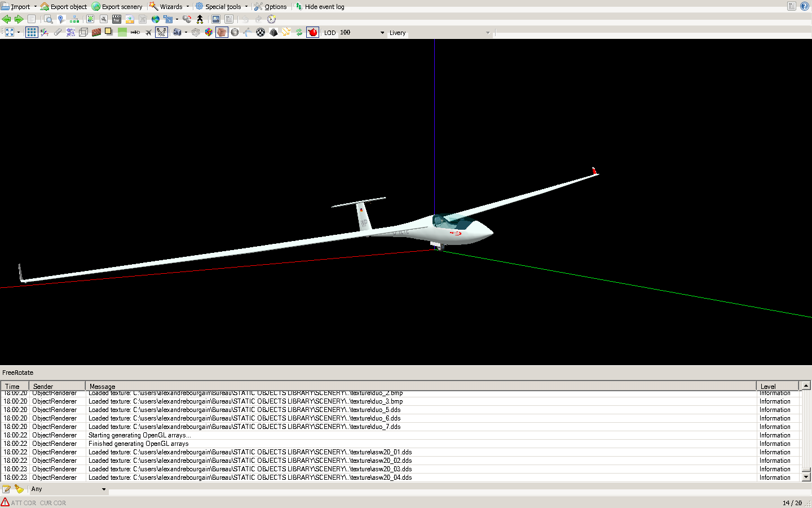Click the colorful cube icon
This screenshot has width=812, height=508.
click(209, 32)
